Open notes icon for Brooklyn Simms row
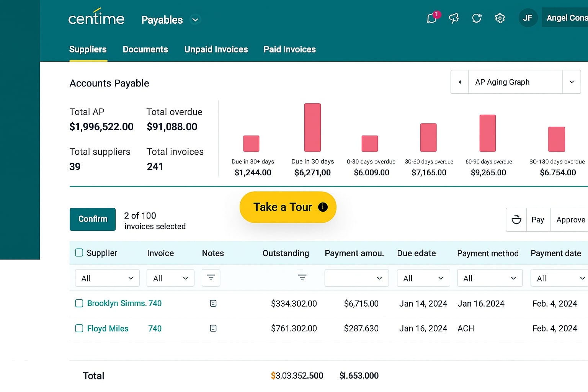This screenshot has height=392, width=588. click(x=213, y=303)
